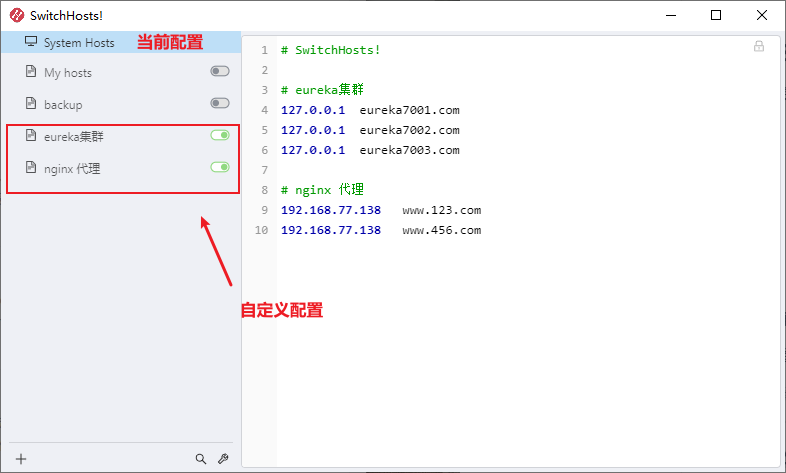Click the SwitchHosts! app logo icon
Viewport: 786px width, 473px height.
[17, 16]
